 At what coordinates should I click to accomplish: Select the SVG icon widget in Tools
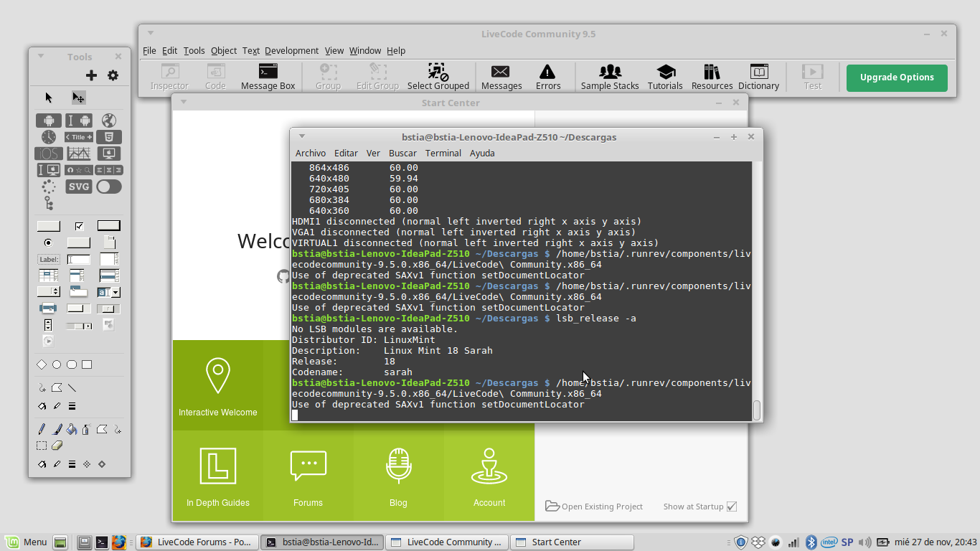79,187
